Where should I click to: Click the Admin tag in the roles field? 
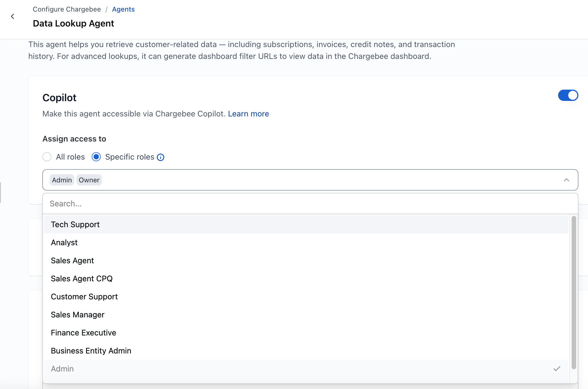[x=62, y=180]
